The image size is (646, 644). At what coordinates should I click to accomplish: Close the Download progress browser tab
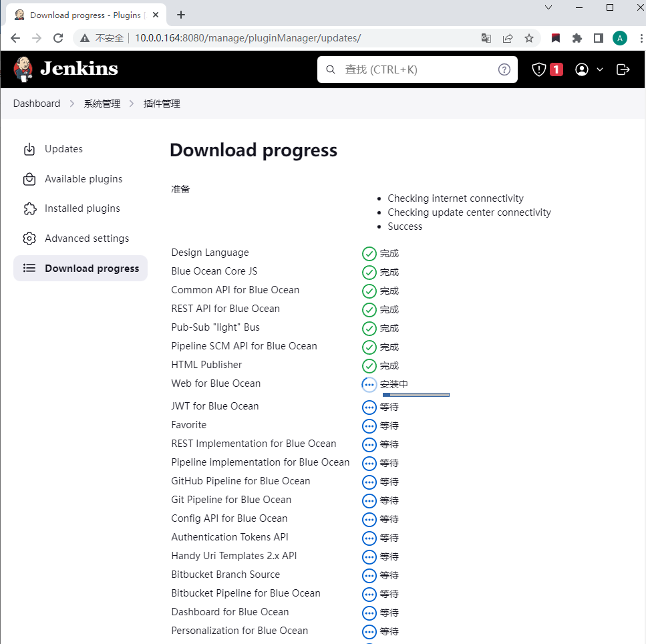(x=156, y=15)
